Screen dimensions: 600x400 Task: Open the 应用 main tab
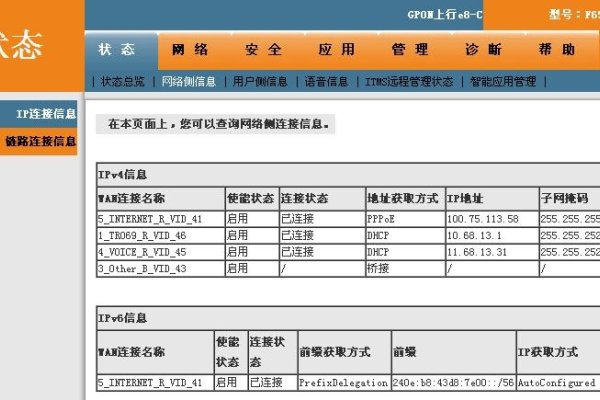(337, 50)
